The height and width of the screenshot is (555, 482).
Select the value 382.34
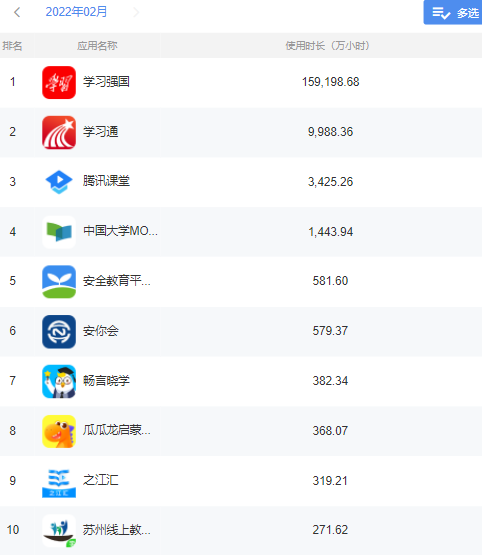(330, 381)
